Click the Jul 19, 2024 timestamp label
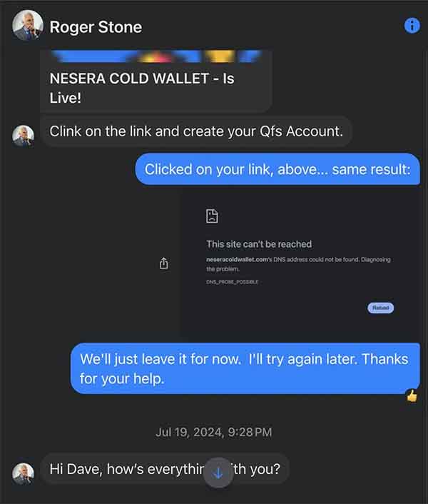Screen dimensions: 428x504 (x=214, y=433)
